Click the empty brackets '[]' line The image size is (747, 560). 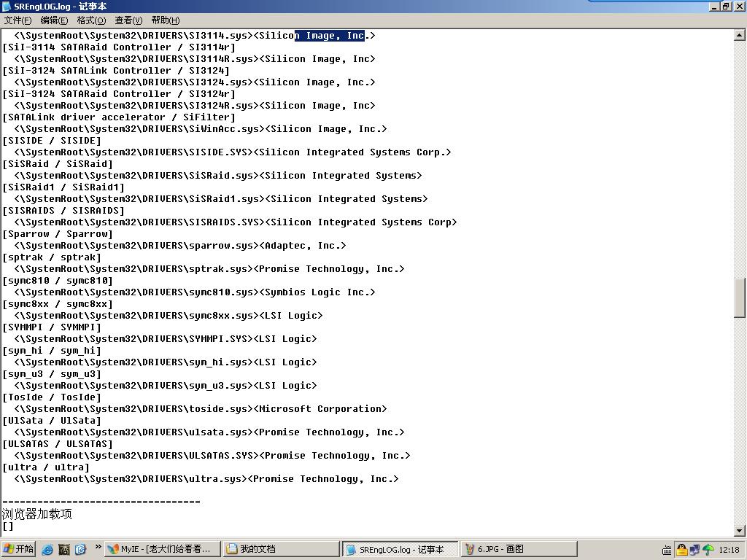click(8, 526)
